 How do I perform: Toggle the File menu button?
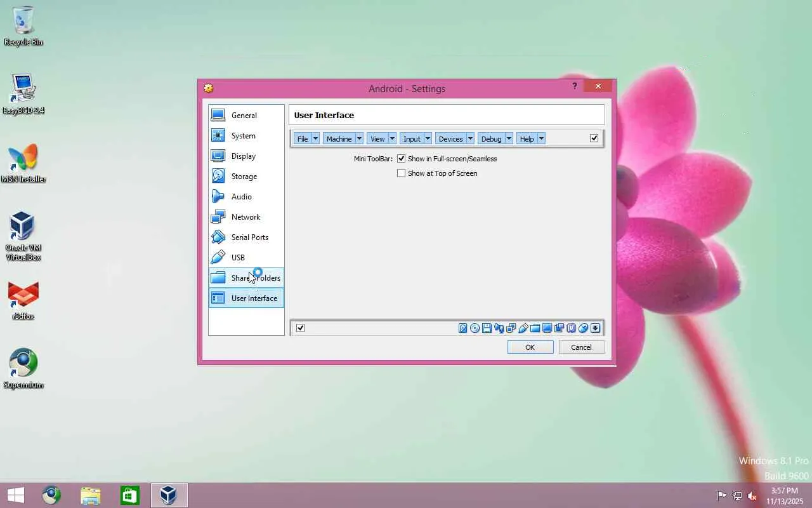(x=303, y=139)
